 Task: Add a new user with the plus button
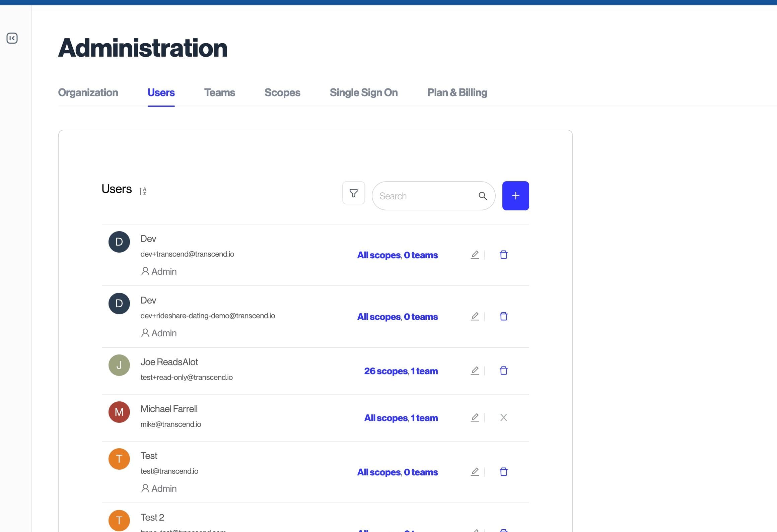515,196
